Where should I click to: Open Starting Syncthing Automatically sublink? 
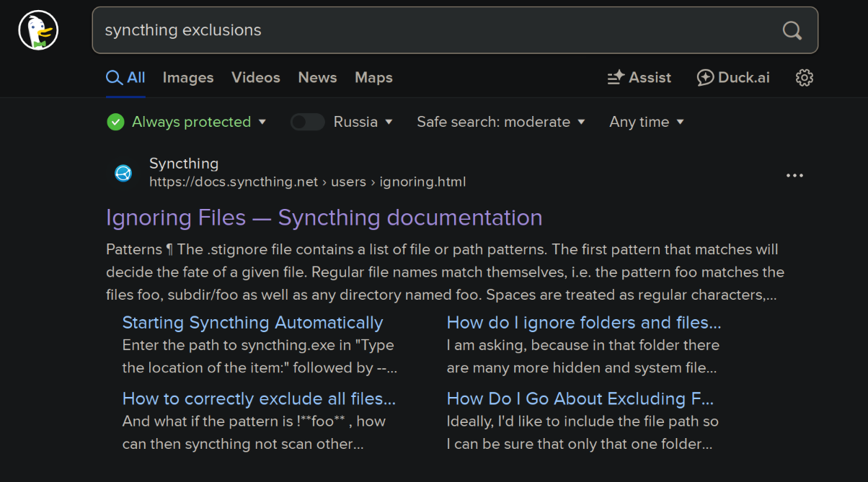[252, 323]
